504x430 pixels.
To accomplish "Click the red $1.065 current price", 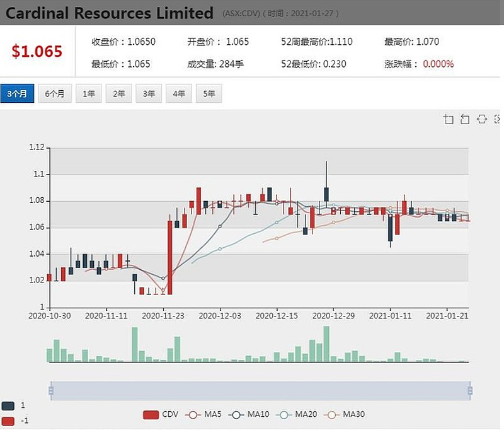I will (37, 52).
